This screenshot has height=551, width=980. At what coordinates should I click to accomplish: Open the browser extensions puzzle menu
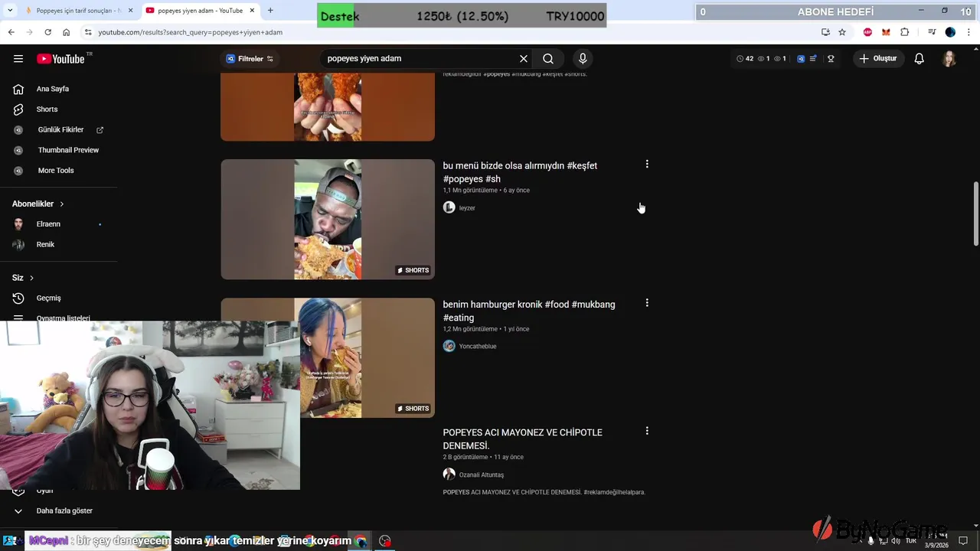tap(905, 32)
